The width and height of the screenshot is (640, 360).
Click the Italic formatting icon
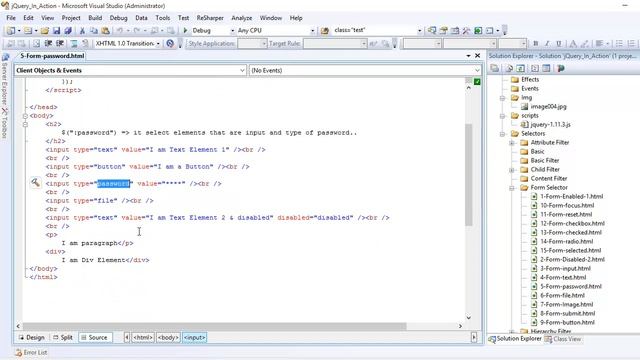[x=547, y=43]
